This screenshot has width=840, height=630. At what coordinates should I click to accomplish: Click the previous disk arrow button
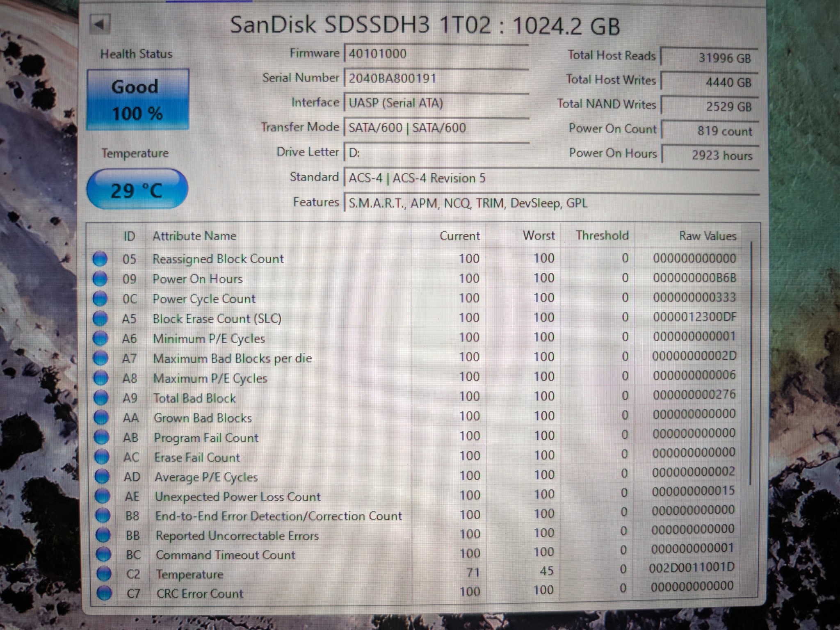point(100,25)
